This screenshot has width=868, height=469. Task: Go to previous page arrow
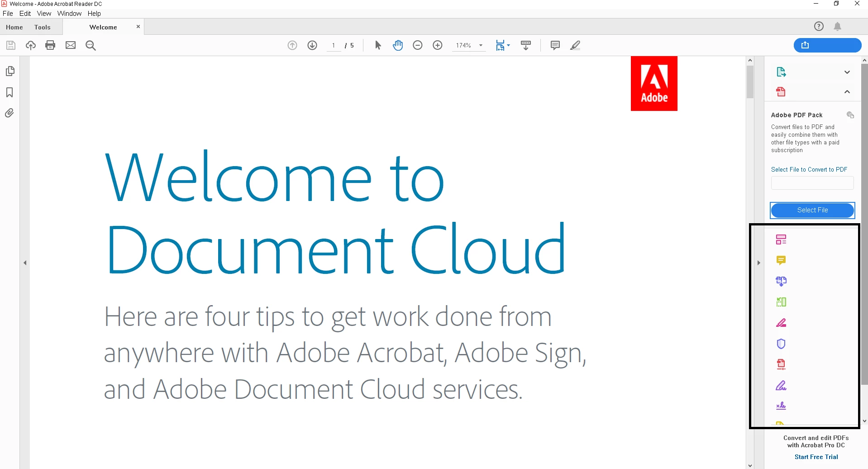click(x=292, y=45)
